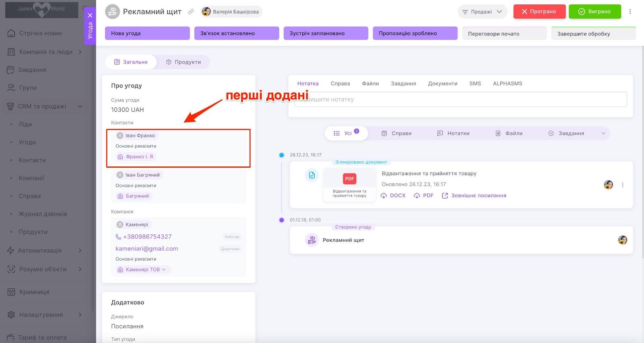
Task: Filter timeline by Нотатки
Action: click(x=453, y=134)
